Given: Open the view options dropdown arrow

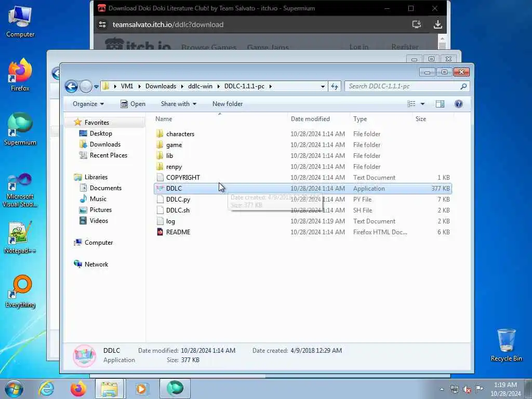Looking at the screenshot, I should pos(422,104).
